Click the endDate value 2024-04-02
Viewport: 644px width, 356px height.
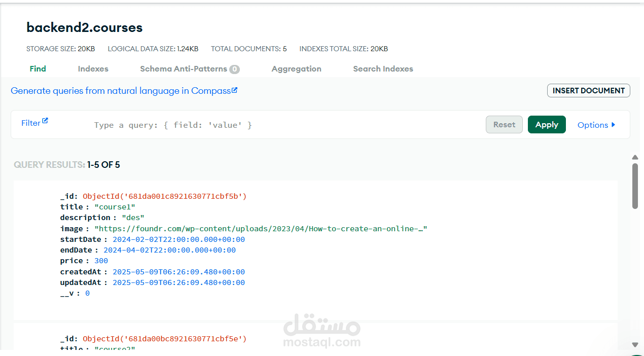pyautogui.click(x=169, y=250)
